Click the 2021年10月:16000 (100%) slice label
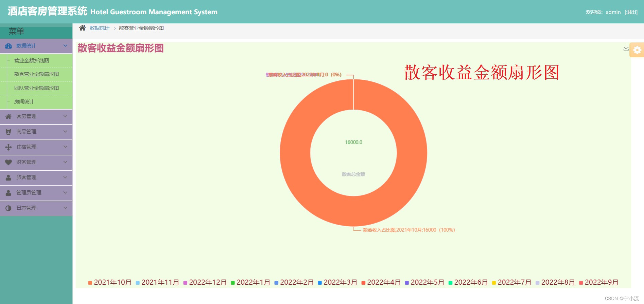This screenshot has height=304, width=644. point(409,230)
